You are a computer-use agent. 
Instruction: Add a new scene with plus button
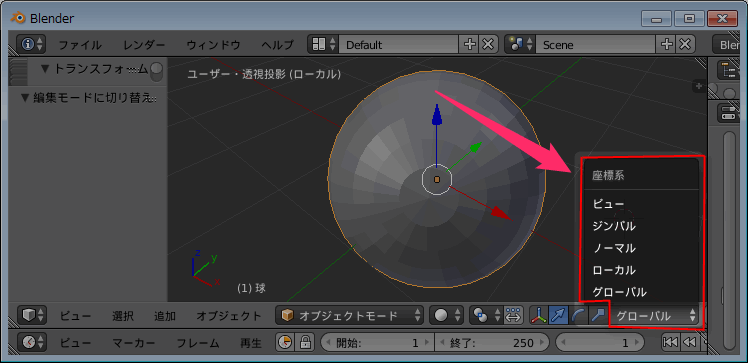point(667,44)
